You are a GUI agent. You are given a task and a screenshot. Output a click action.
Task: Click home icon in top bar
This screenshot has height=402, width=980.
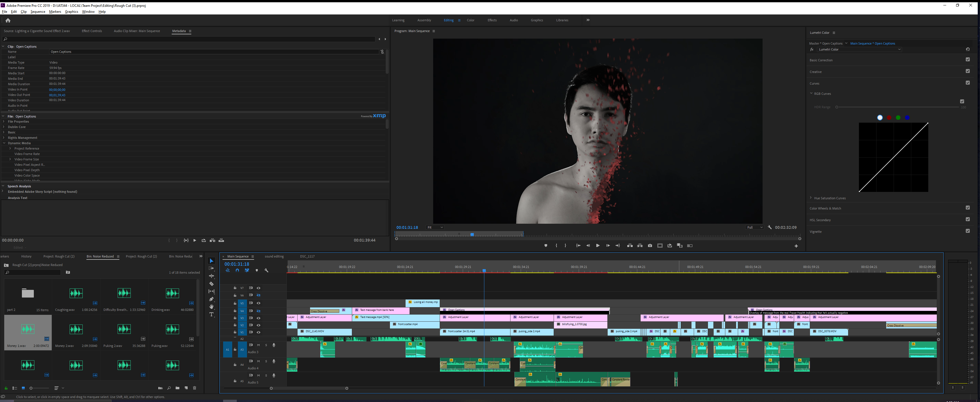(x=8, y=20)
